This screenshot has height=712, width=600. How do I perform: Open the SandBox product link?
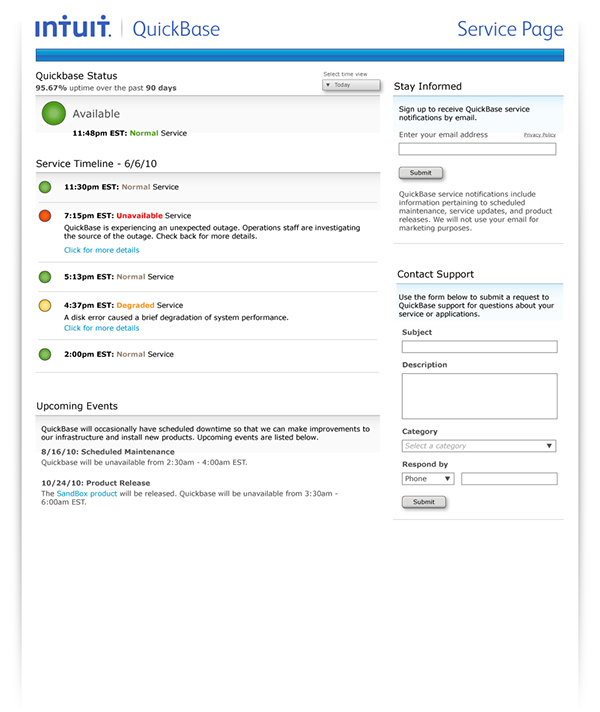(x=87, y=494)
